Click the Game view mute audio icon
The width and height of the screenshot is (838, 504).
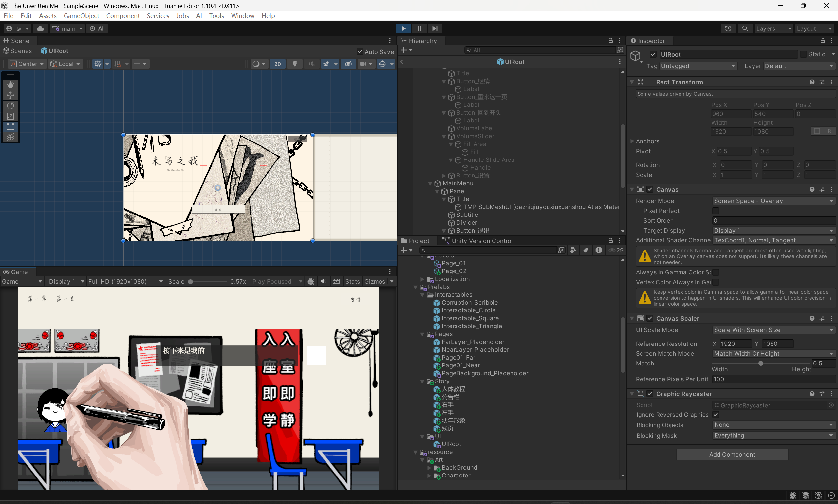coord(324,281)
